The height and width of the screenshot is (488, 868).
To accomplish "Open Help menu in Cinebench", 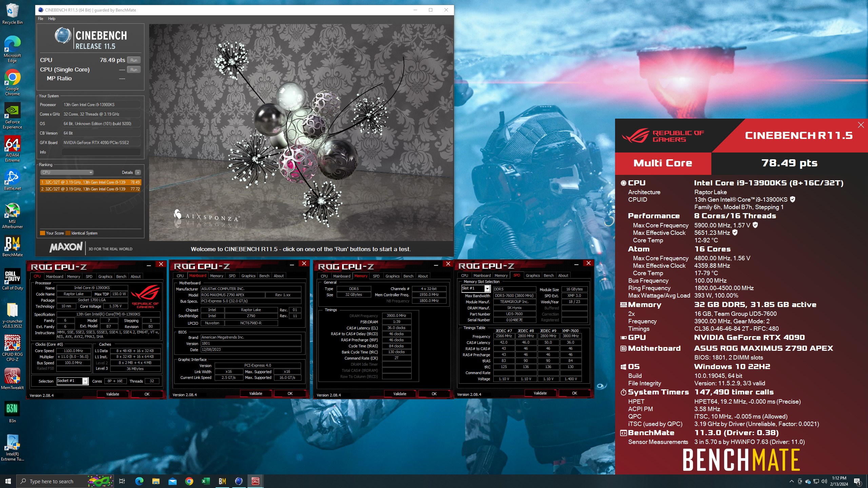I will click(52, 19).
